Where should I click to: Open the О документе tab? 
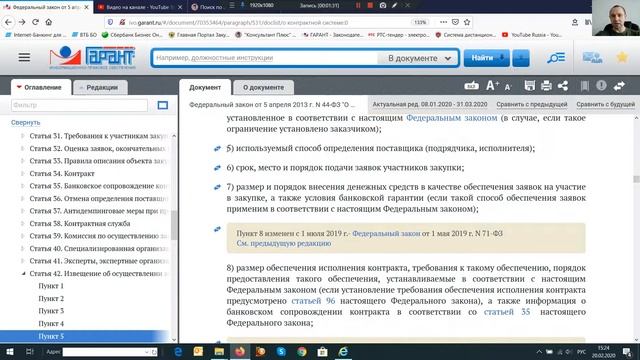click(x=263, y=87)
